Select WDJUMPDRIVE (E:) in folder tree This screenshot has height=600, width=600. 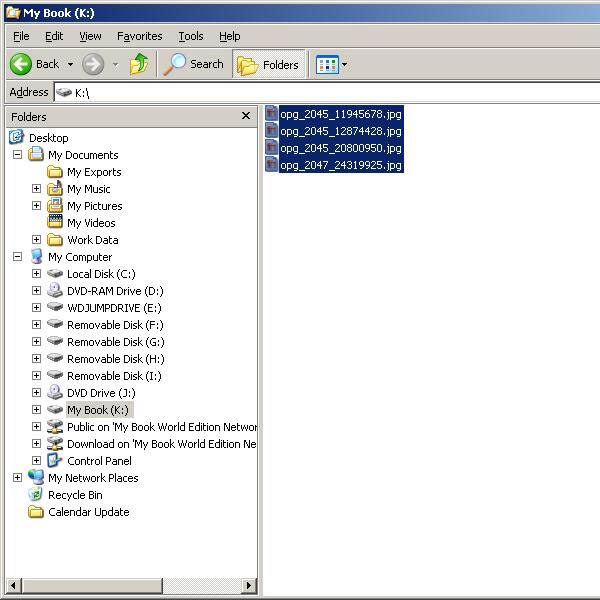114,308
